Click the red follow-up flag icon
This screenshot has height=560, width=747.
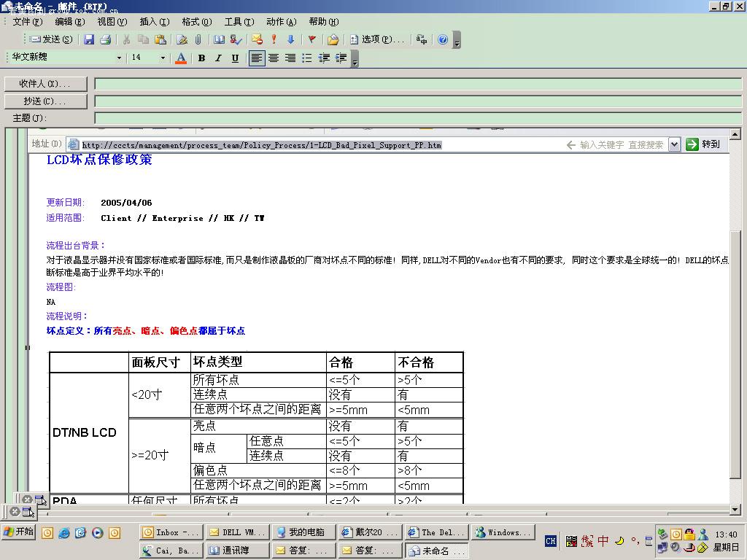[312, 39]
